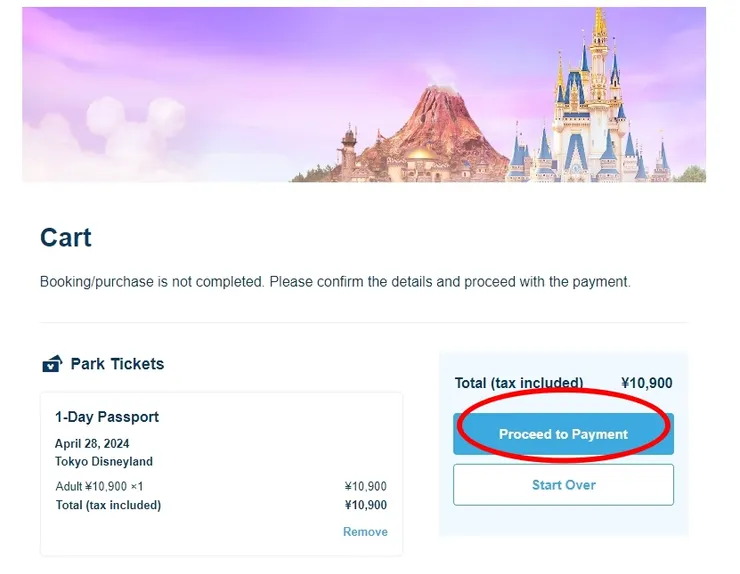Click the Adult ¥10,900 ×1 line item

[x=100, y=487]
